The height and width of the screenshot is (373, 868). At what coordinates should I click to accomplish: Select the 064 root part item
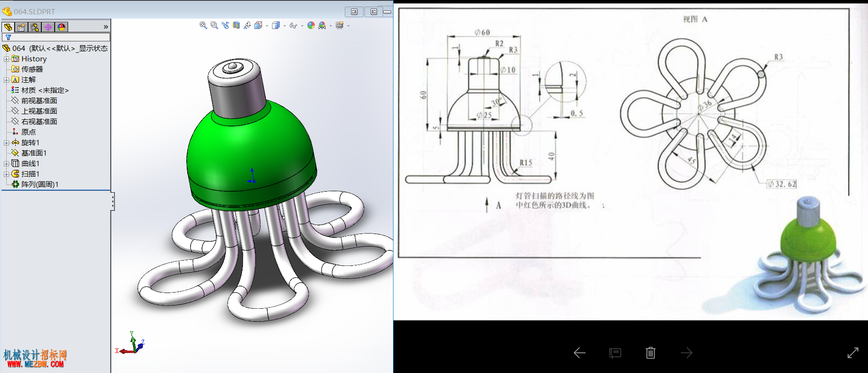pyautogui.click(x=55, y=48)
